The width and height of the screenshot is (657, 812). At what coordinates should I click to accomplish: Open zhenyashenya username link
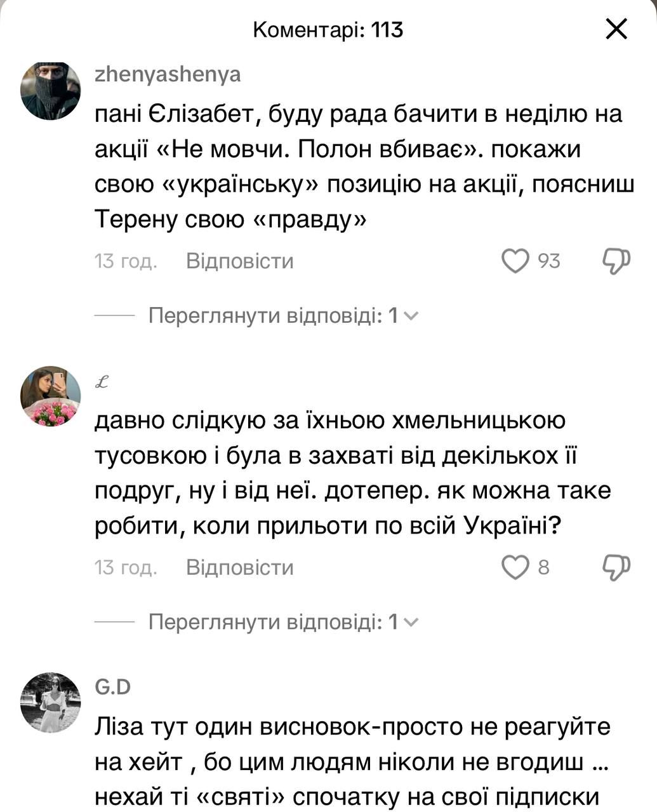[168, 74]
